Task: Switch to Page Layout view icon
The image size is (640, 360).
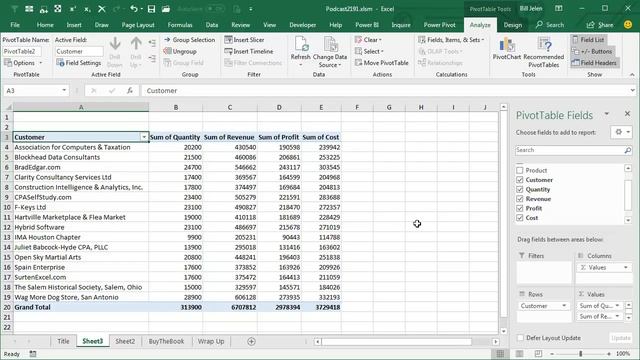Action: [x=519, y=353]
